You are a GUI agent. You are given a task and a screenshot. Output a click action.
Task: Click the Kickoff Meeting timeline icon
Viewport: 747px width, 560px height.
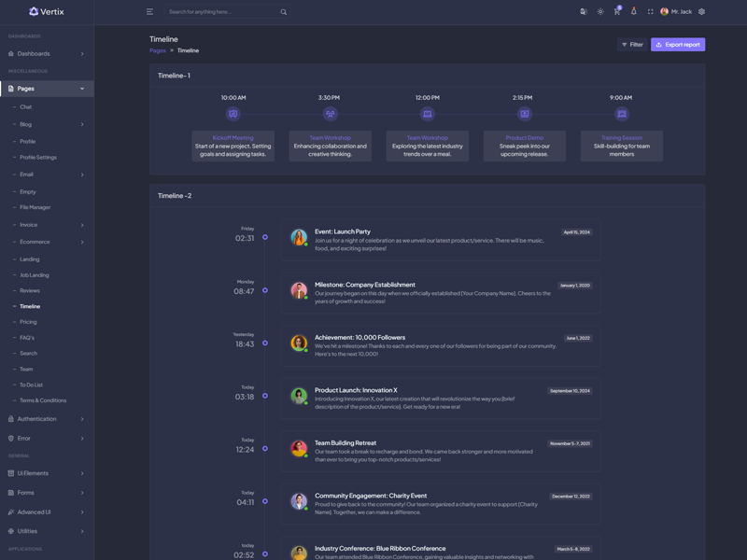(233, 114)
